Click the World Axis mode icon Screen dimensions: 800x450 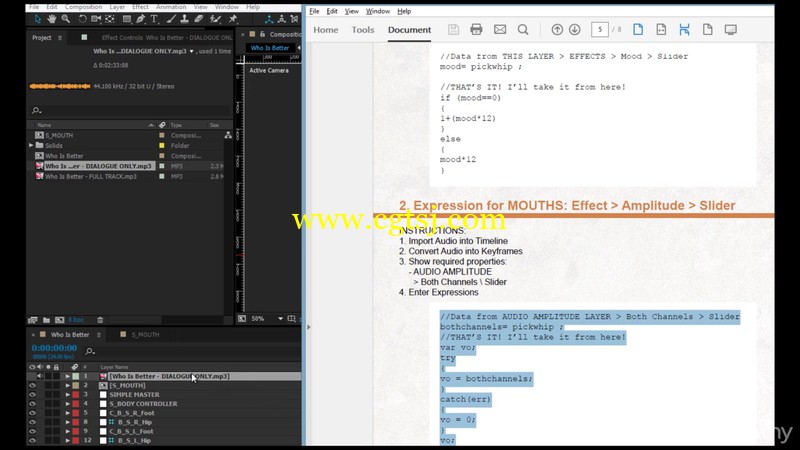(x=281, y=19)
